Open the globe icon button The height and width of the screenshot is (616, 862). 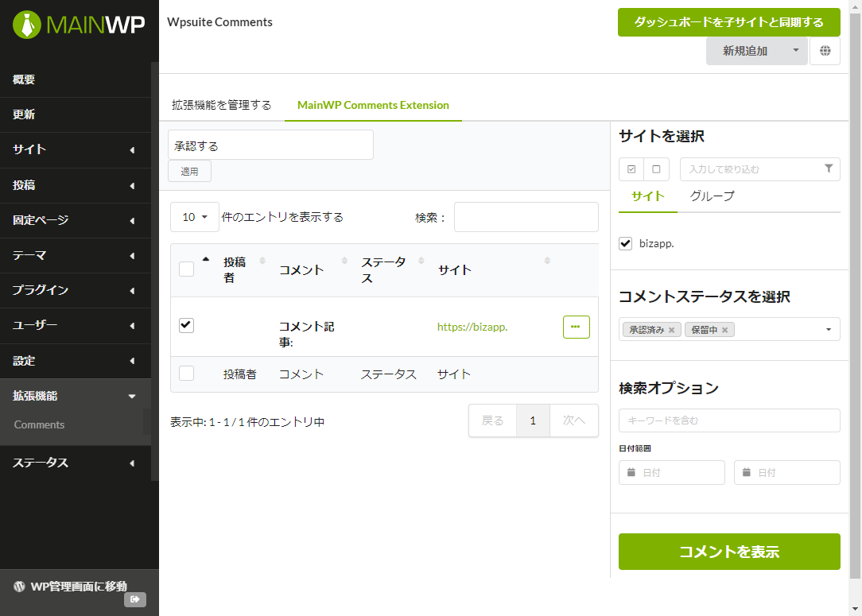click(x=825, y=51)
